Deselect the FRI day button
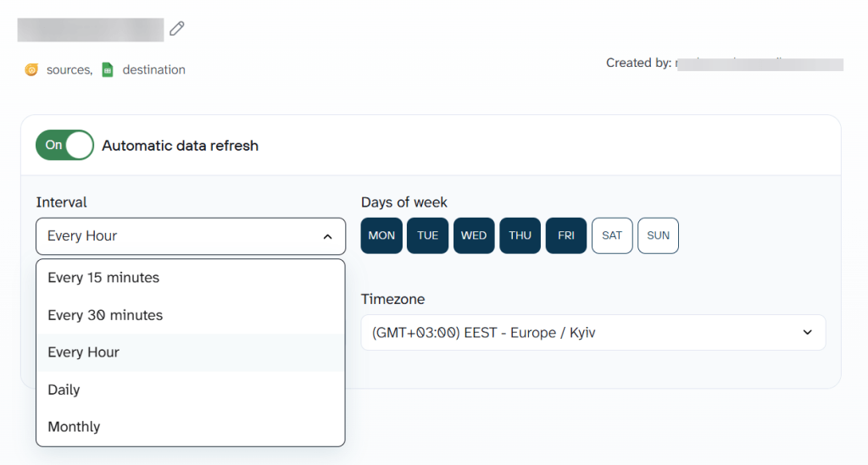Screen dimensions: 868x465 coord(566,235)
